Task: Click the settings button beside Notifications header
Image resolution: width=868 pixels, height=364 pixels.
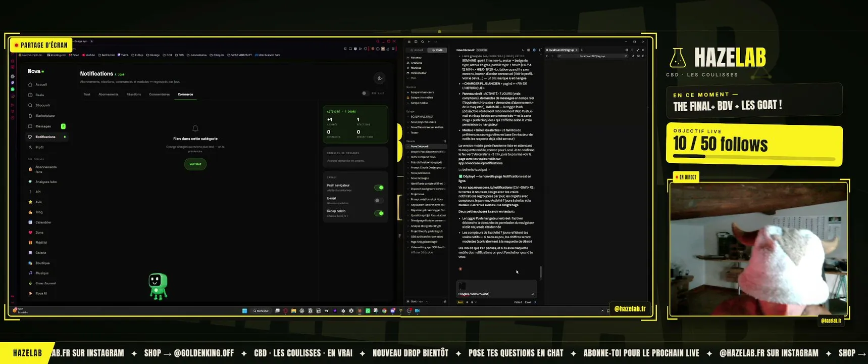Action: 380,78
